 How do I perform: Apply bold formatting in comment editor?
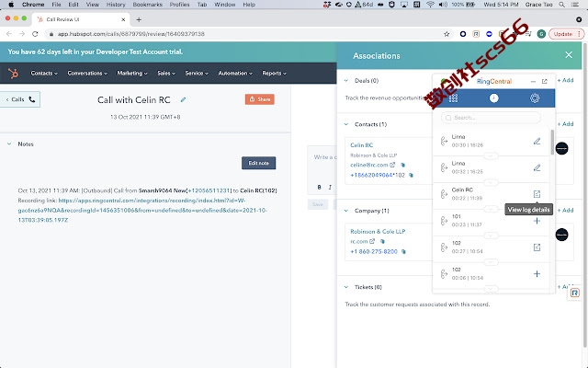click(x=319, y=187)
